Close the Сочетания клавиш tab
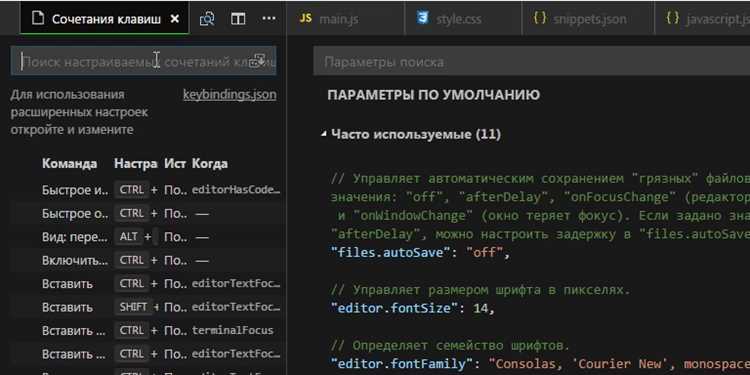 coord(175,19)
